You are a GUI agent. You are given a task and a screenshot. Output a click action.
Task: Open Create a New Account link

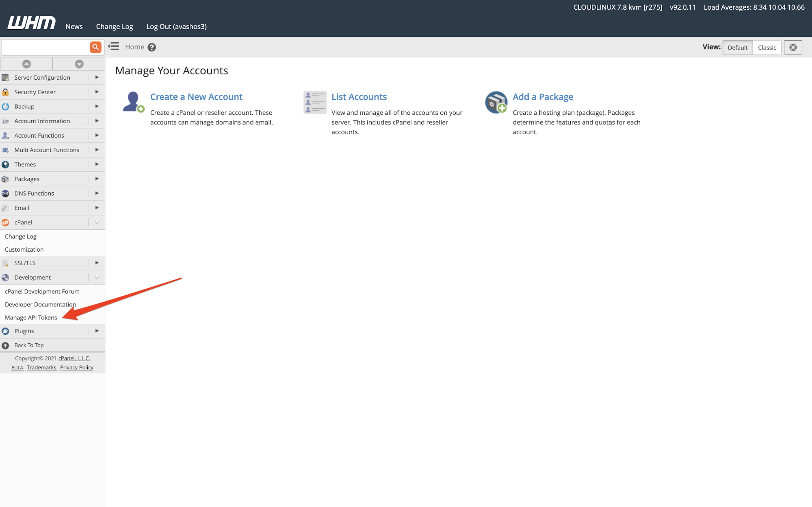[196, 97]
